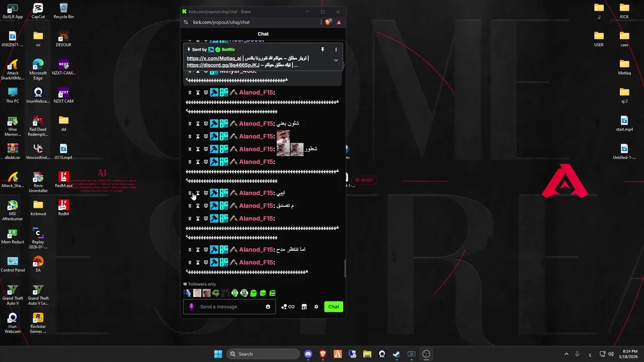Viewport: 644px width, 362px height.
Task: Click the chat vertical scrollbar thumb
Action: click(345, 268)
